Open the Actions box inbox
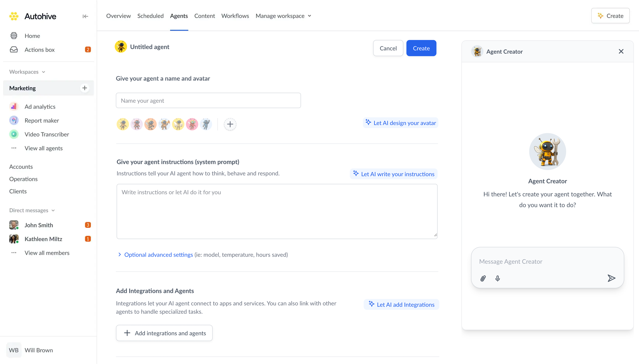Image resolution: width=639 pixels, height=364 pixels. tap(40, 50)
